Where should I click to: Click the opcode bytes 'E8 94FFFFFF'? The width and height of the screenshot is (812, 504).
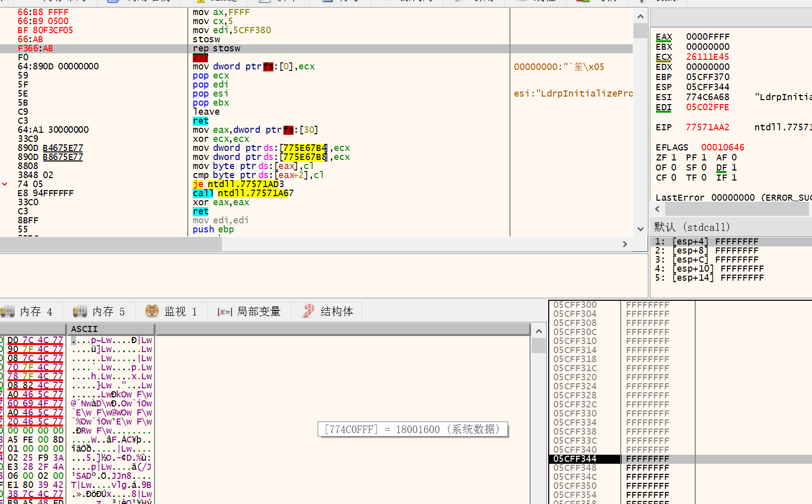(46, 193)
